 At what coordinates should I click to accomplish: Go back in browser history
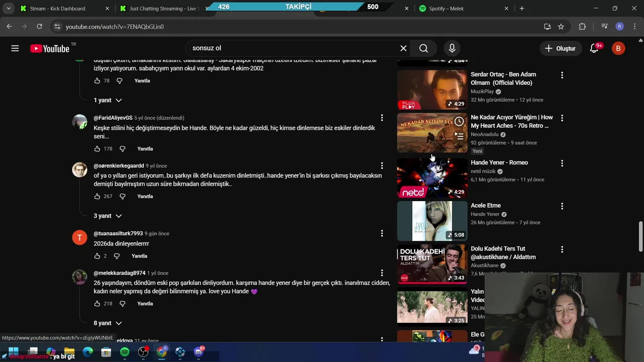point(9,27)
